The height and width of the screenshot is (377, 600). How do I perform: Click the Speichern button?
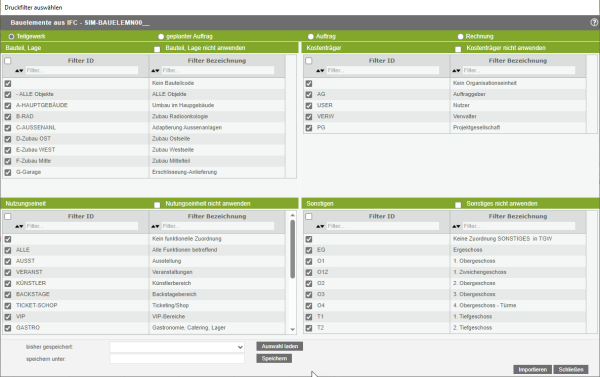click(274, 359)
